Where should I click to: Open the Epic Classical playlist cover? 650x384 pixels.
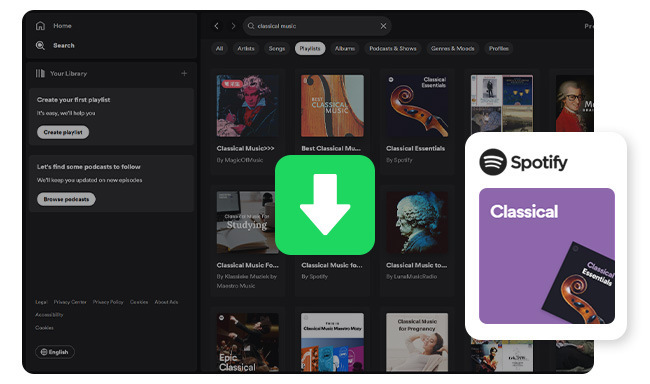pos(247,342)
